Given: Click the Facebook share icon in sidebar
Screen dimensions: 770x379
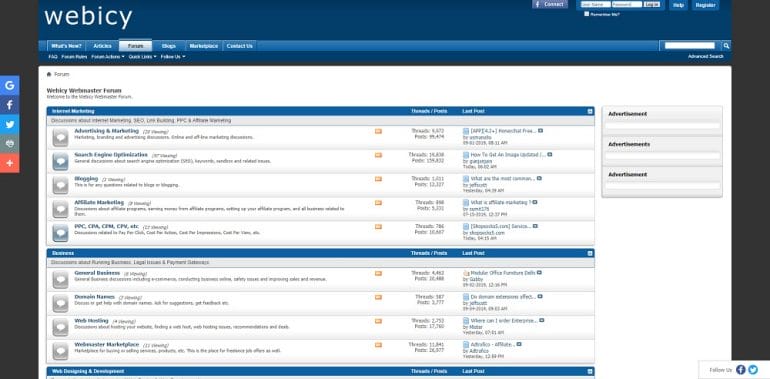Looking at the screenshot, I should pos(9,105).
